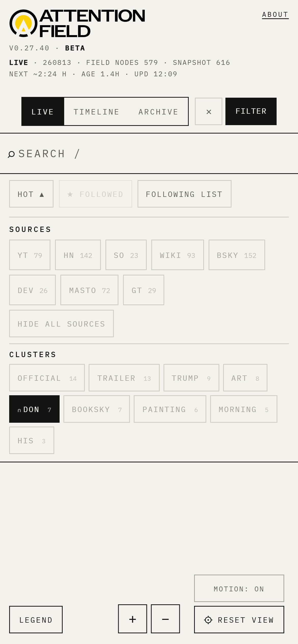298x644 pixels.
Task: Open the Legend panel
Action: [x=36, y=620]
